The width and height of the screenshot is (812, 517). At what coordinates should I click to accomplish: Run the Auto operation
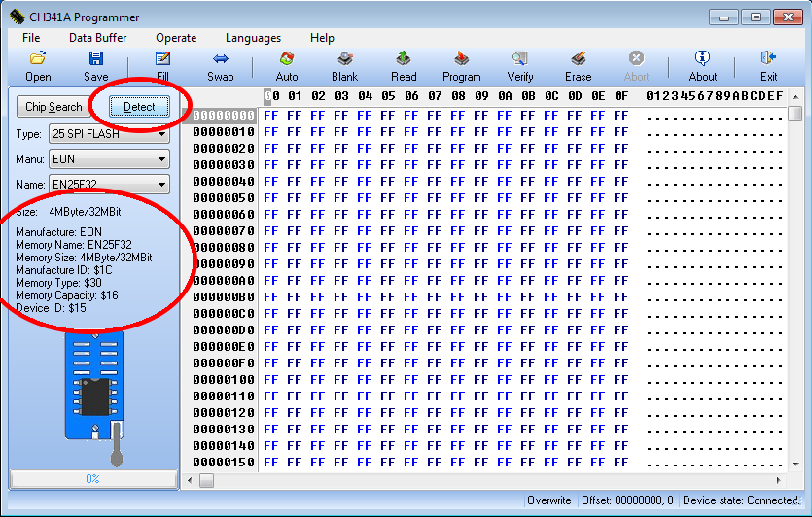point(287,58)
